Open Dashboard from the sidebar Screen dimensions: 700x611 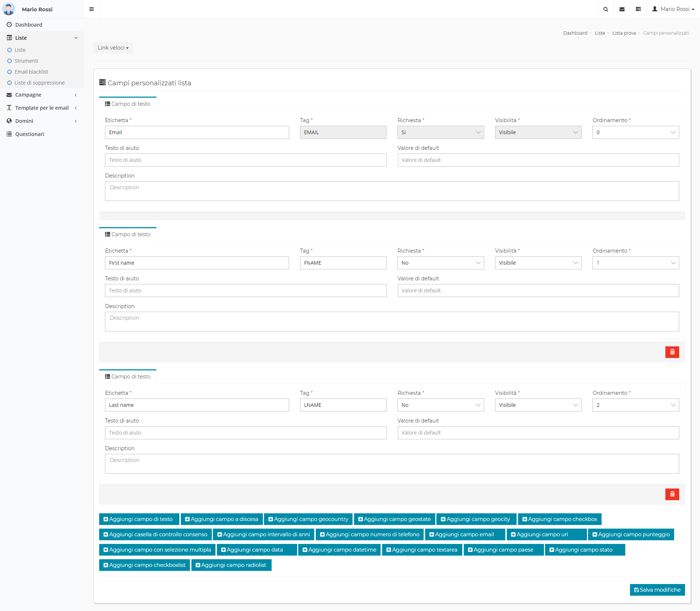[x=28, y=25]
